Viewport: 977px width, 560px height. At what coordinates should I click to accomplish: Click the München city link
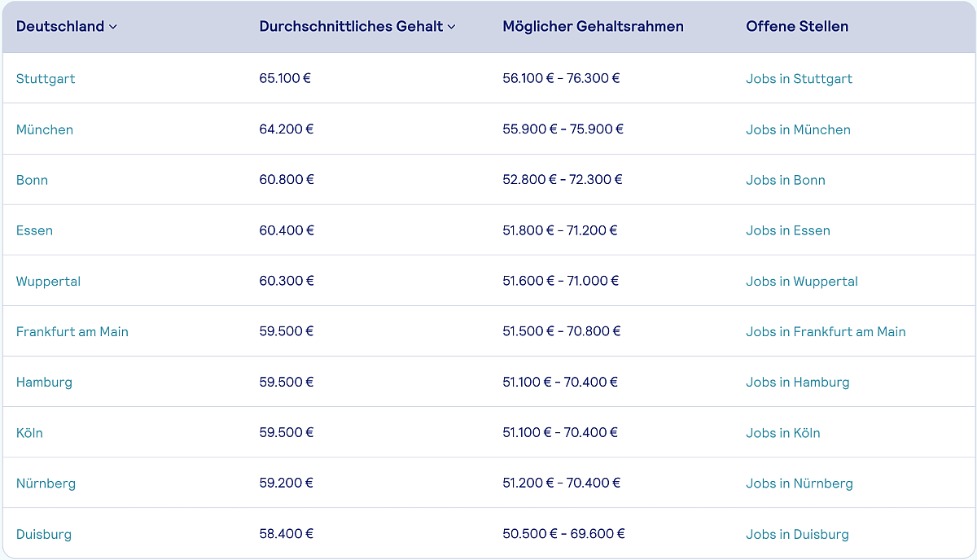[x=45, y=129]
